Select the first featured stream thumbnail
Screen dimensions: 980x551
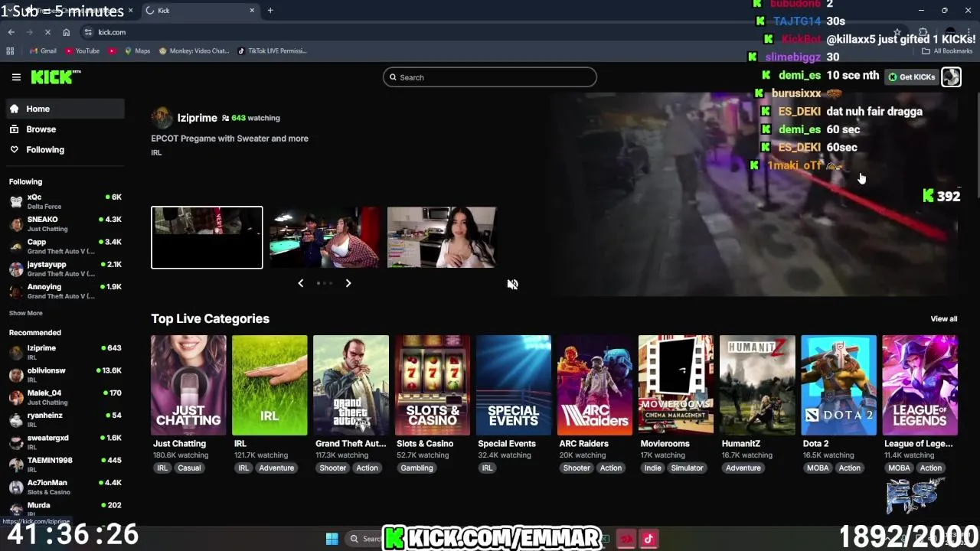207,237
